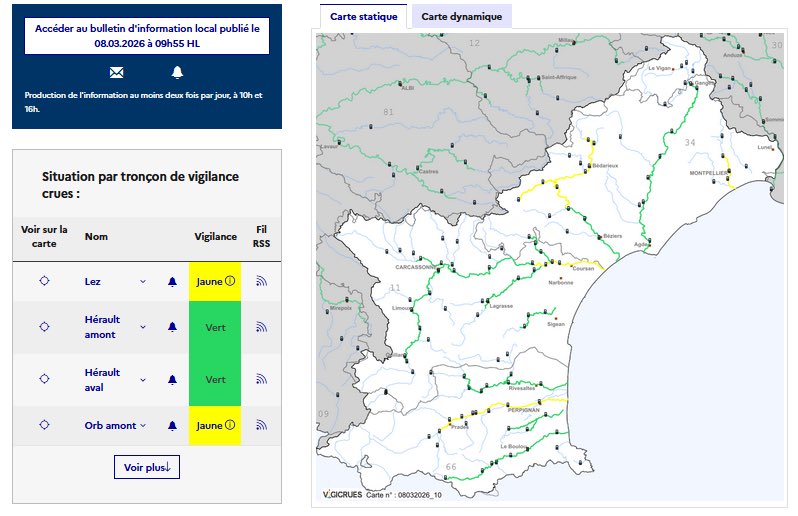Image resolution: width=798 pixels, height=516 pixels.
Task: Locate Hérault amont on the map
Action: click(44, 327)
